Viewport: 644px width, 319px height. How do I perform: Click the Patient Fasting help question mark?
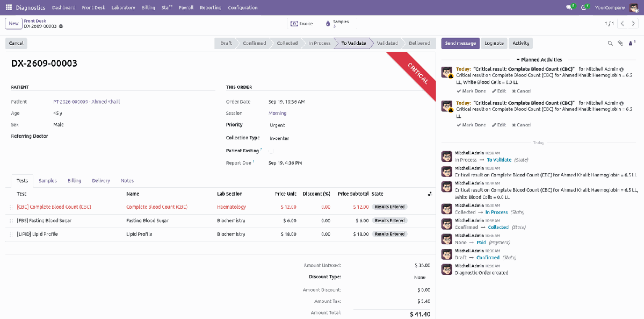(x=261, y=150)
